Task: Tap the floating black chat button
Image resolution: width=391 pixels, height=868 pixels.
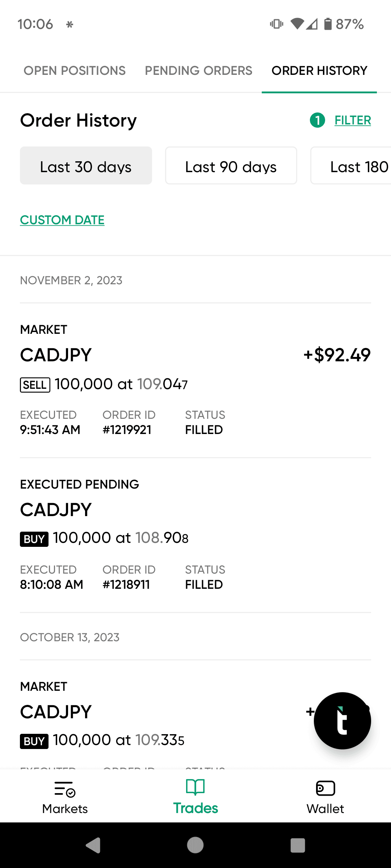Action: tap(342, 720)
